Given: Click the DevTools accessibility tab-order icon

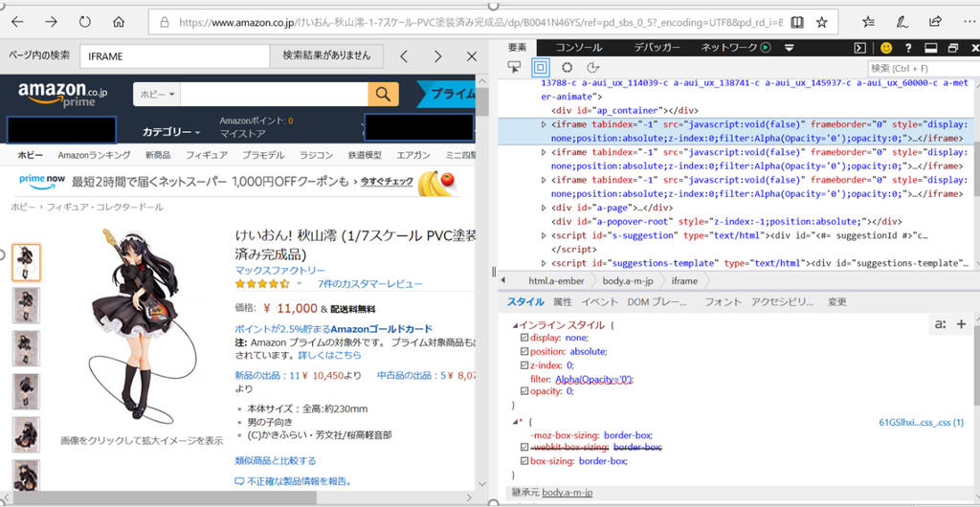Looking at the screenshot, I should tap(593, 67).
